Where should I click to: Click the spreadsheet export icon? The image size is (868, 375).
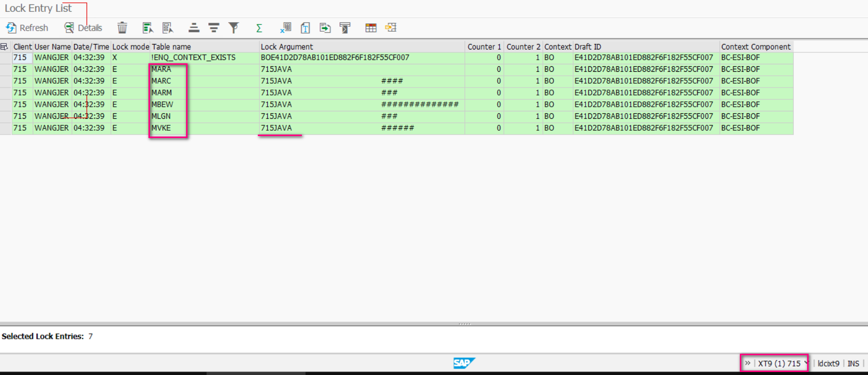286,28
